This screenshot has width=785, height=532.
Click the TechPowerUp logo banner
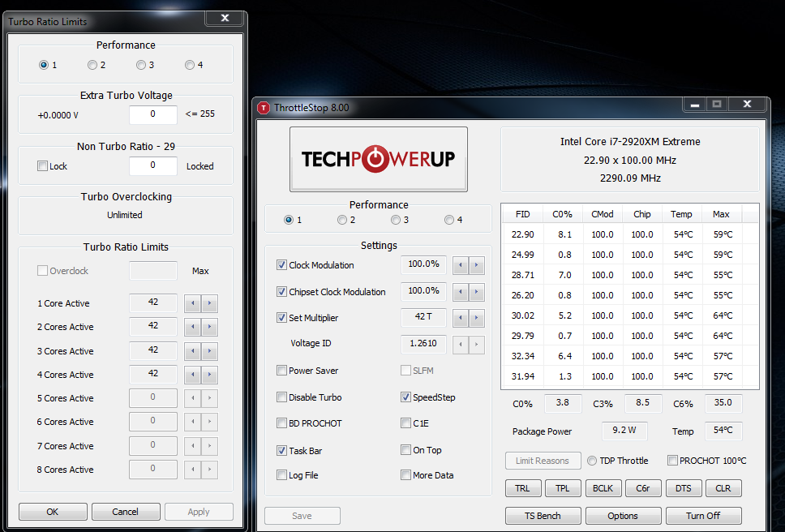(379, 159)
